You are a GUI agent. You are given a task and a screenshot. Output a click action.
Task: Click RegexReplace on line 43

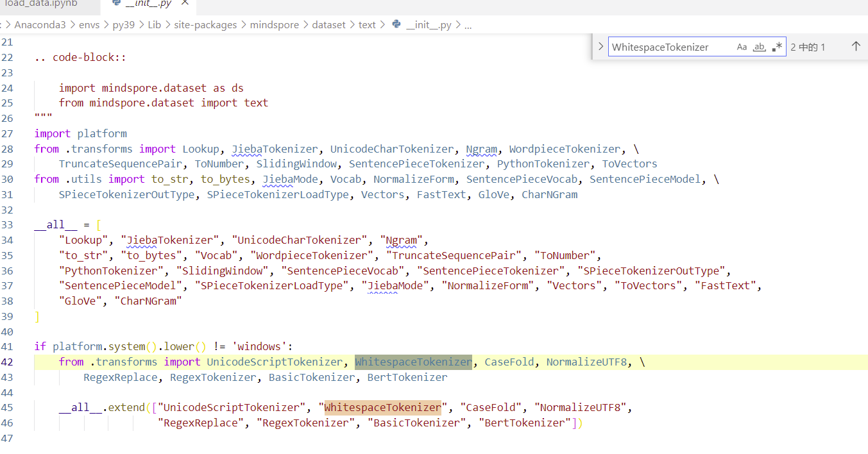[121, 377]
